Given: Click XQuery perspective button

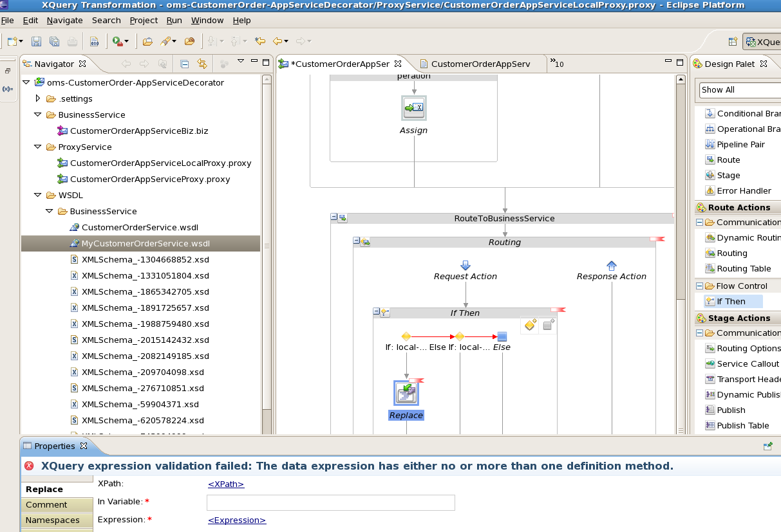Looking at the screenshot, I should click(762, 42).
